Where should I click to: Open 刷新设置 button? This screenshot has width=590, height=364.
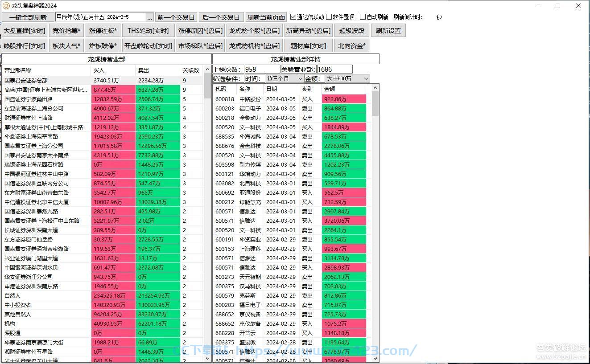click(x=388, y=31)
